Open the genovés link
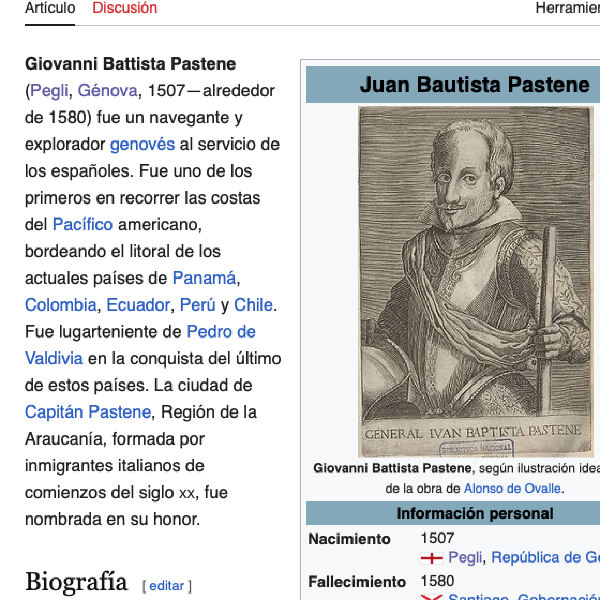This screenshot has width=600, height=600. point(142,144)
